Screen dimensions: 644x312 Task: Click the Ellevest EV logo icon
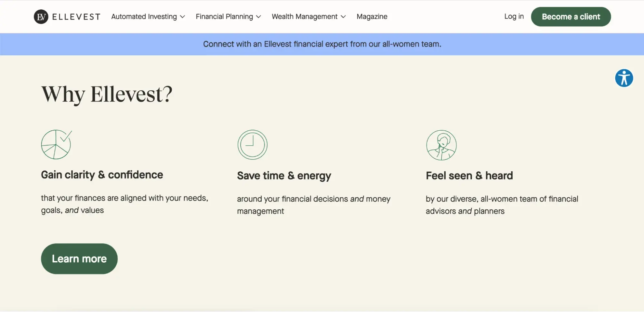point(41,17)
